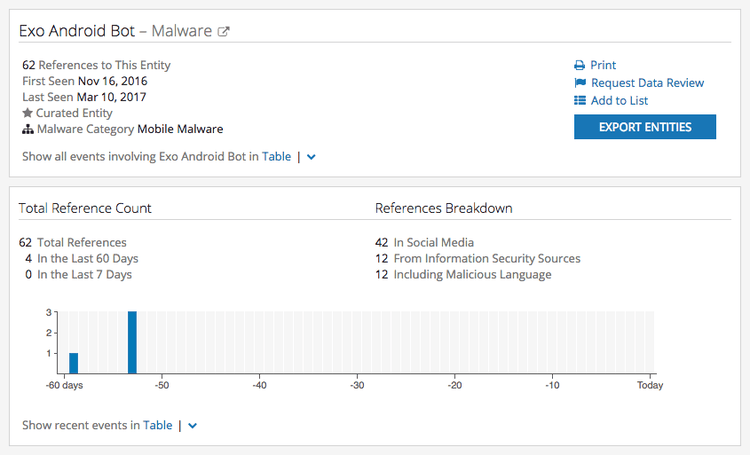Image resolution: width=750 pixels, height=455 pixels.
Task: Click the flag icon for data review
Action: point(580,83)
